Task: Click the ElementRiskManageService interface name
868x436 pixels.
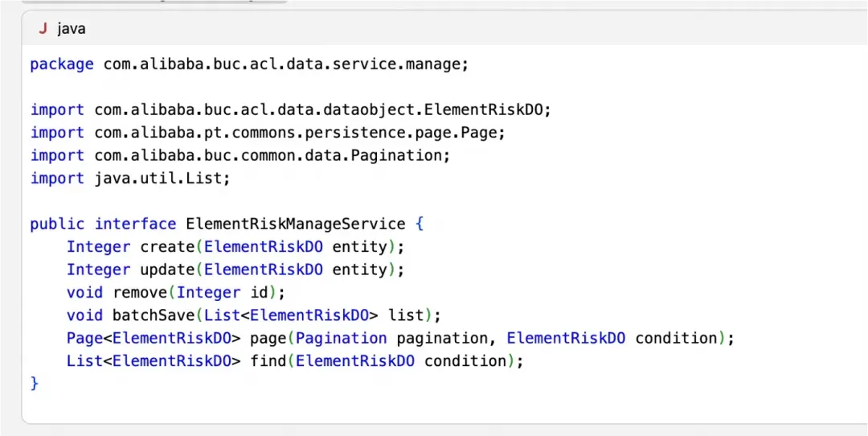Action: tap(295, 224)
